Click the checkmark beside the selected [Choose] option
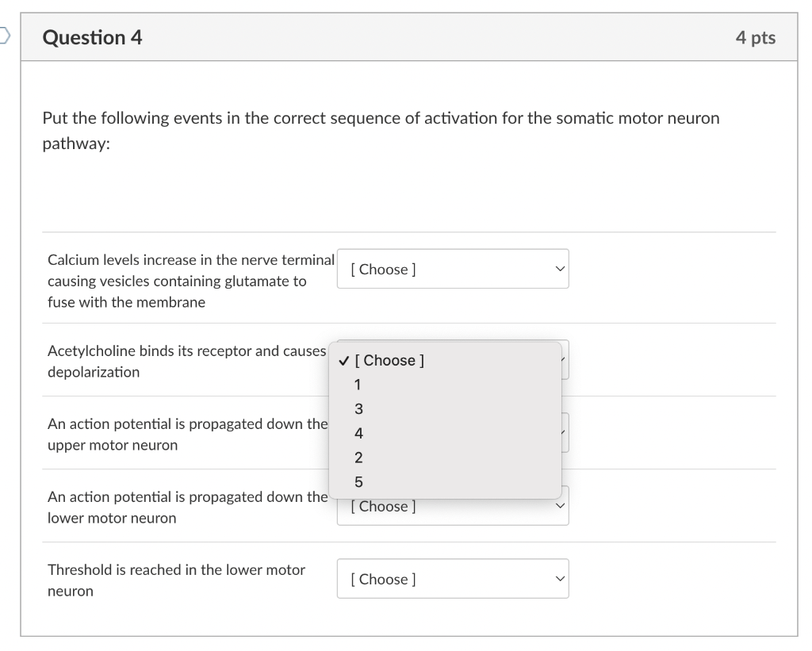 pyautogui.click(x=343, y=361)
